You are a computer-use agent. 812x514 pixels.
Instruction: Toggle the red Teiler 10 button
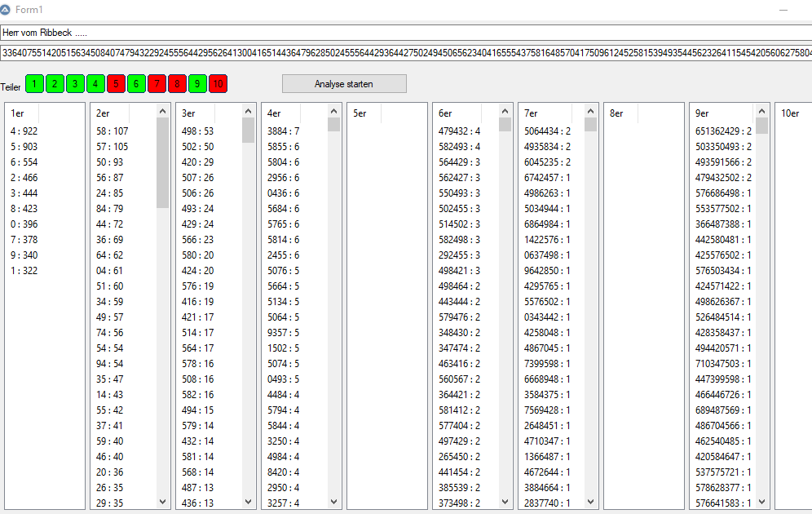(x=218, y=83)
